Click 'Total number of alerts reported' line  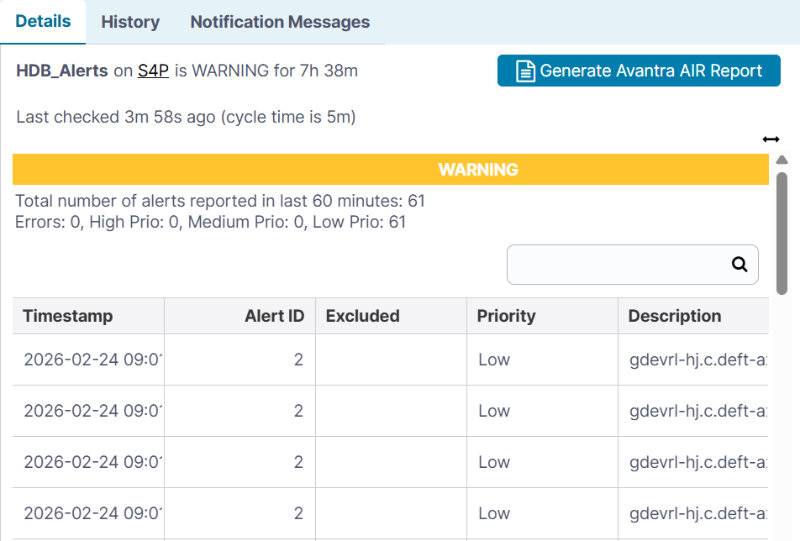[220, 201]
